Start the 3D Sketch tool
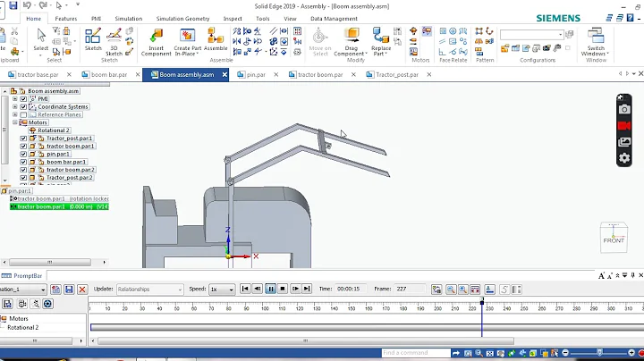 click(x=114, y=41)
